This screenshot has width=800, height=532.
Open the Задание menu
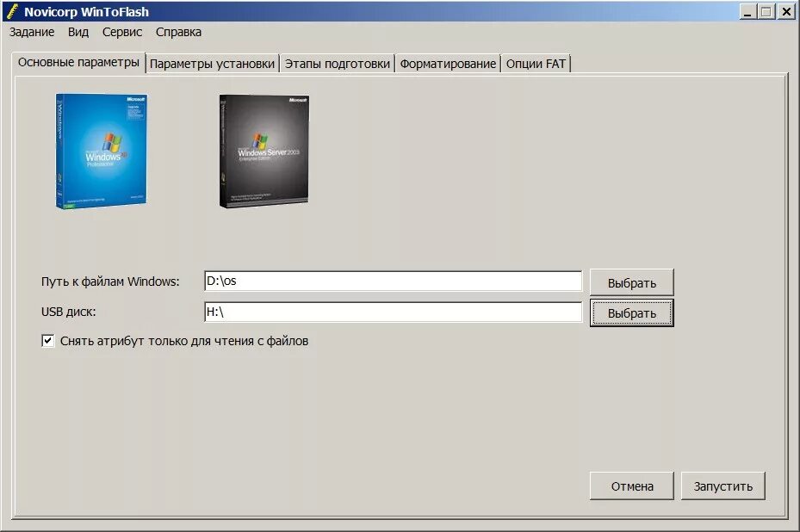point(32,32)
